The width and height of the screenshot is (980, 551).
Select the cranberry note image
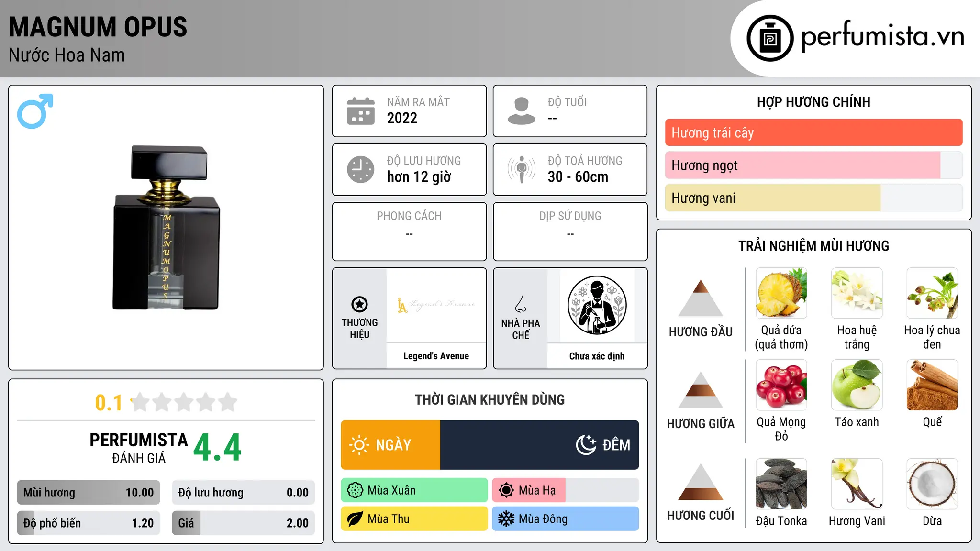(781, 385)
